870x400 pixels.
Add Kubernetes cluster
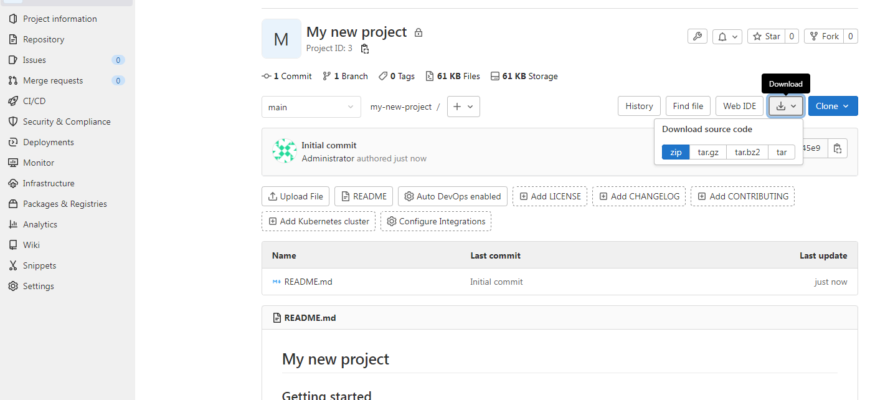318,221
